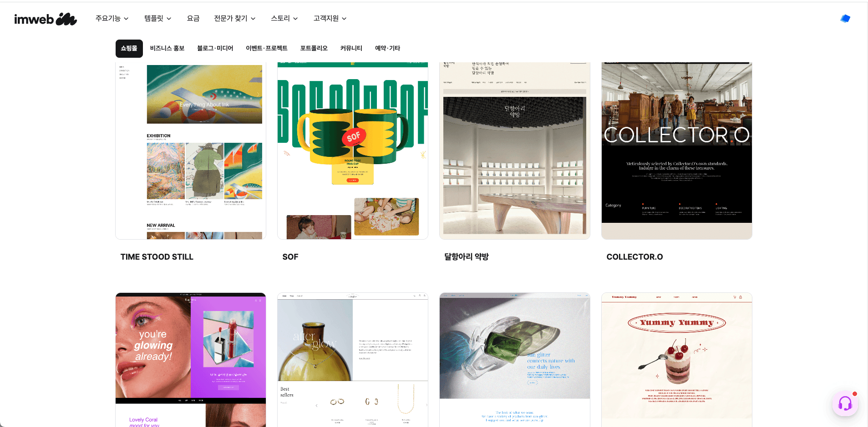The width and height of the screenshot is (868, 427).
Task: Open the 고객지원 dropdown
Action: tap(330, 18)
